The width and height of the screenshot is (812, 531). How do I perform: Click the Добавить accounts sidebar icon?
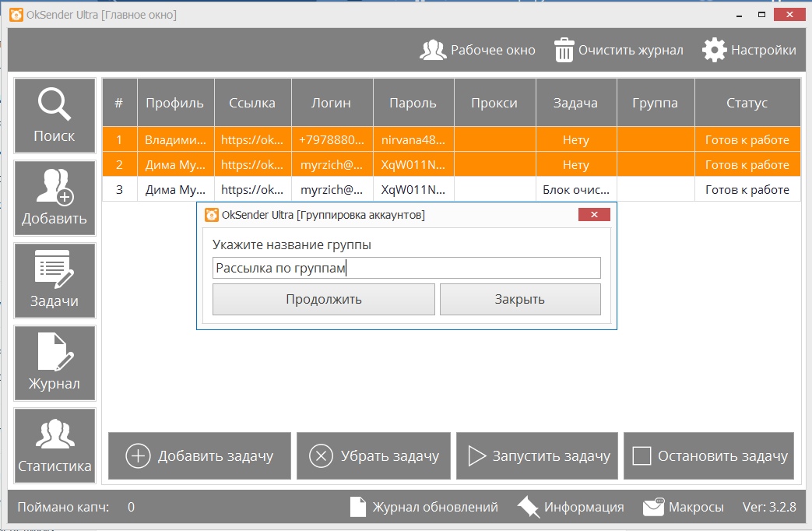pyautogui.click(x=54, y=198)
